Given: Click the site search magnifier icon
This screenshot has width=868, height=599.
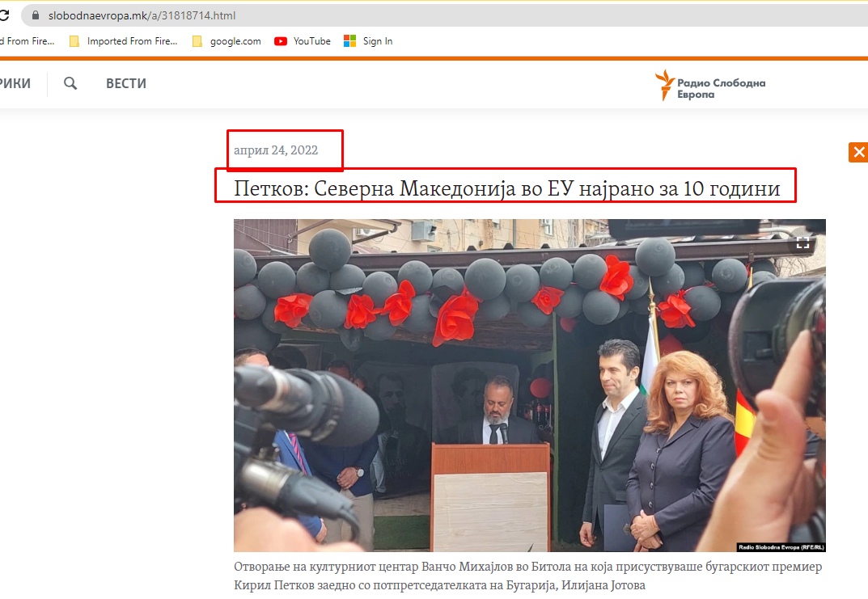Looking at the screenshot, I should coord(70,83).
